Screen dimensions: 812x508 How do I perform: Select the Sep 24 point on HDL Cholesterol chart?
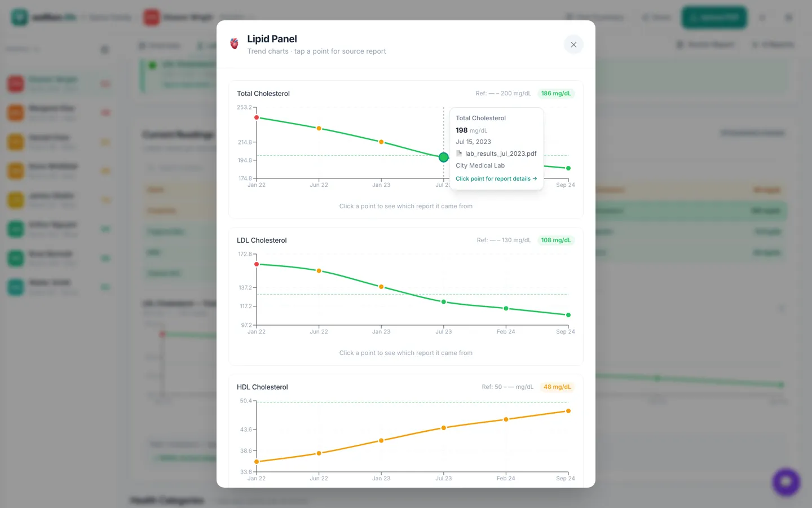tap(568, 411)
